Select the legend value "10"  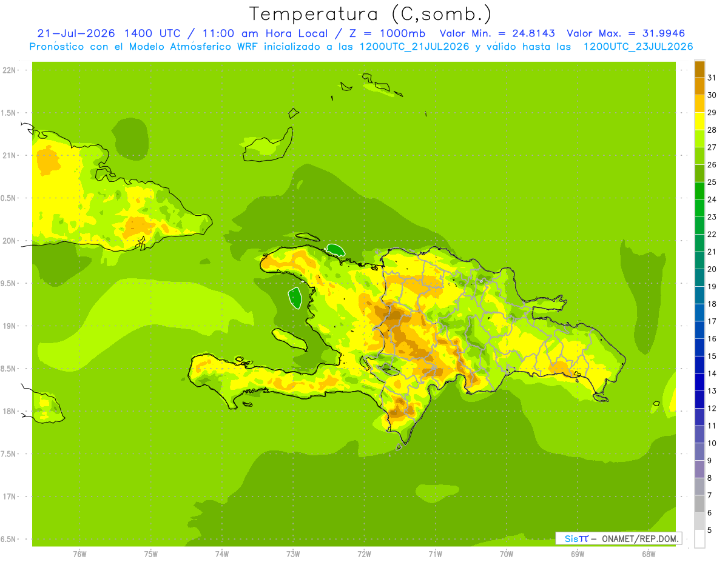tap(712, 443)
